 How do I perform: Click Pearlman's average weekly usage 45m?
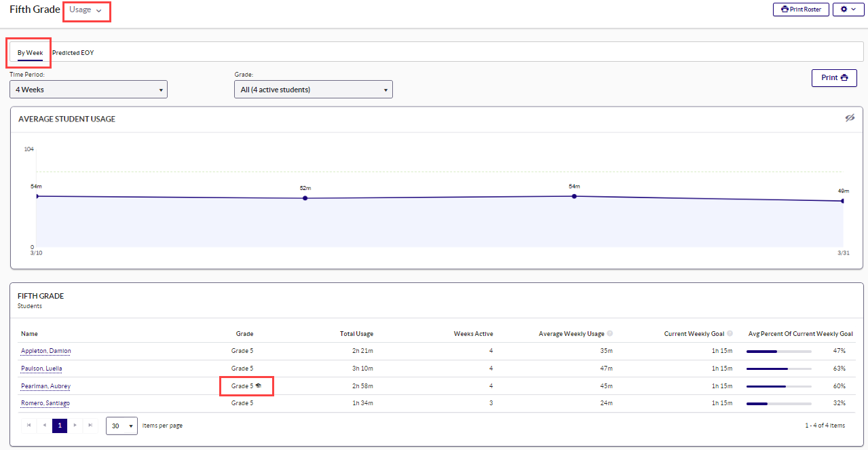607,386
